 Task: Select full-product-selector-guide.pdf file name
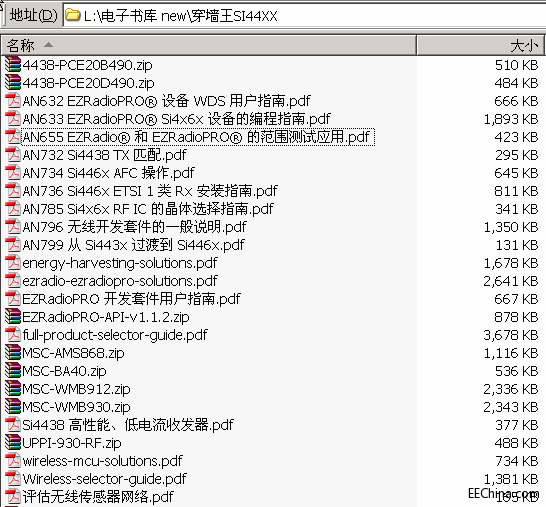pyautogui.click(x=115, y=335)
